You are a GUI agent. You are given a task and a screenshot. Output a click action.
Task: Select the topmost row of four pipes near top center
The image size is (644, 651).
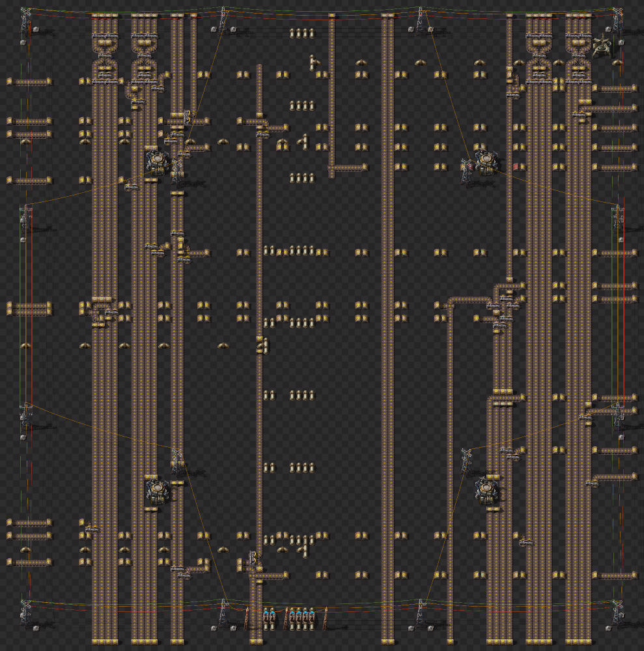click(x=302, y=33)
